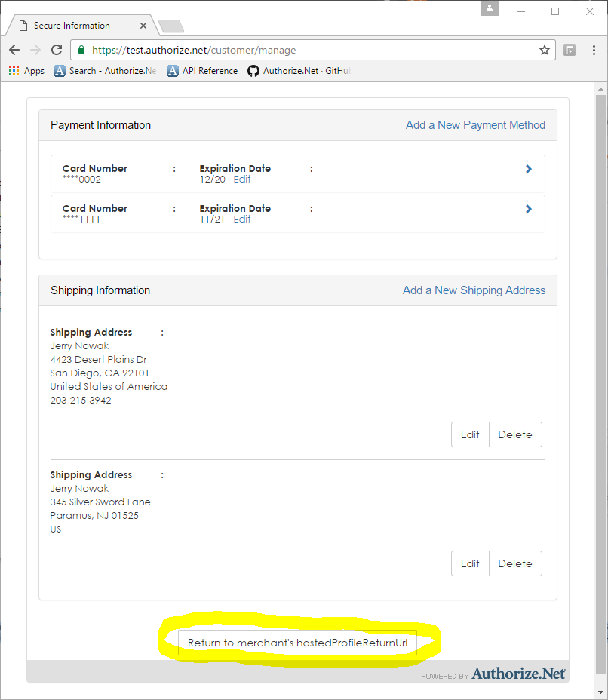Viewport: 608px width, 700px height.
Task: Click the forward navigation arrow
Action: coord(35,49)
